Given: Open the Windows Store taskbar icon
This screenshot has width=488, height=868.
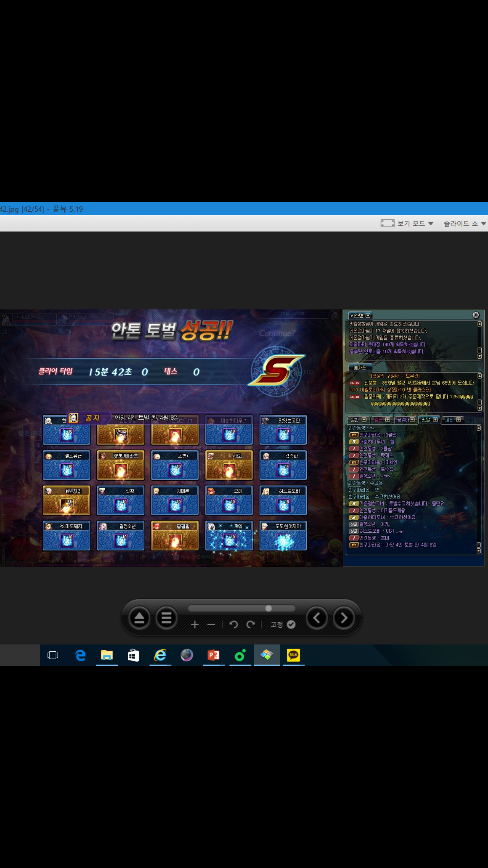Looking at the screenshot, I should coord(134,655).
